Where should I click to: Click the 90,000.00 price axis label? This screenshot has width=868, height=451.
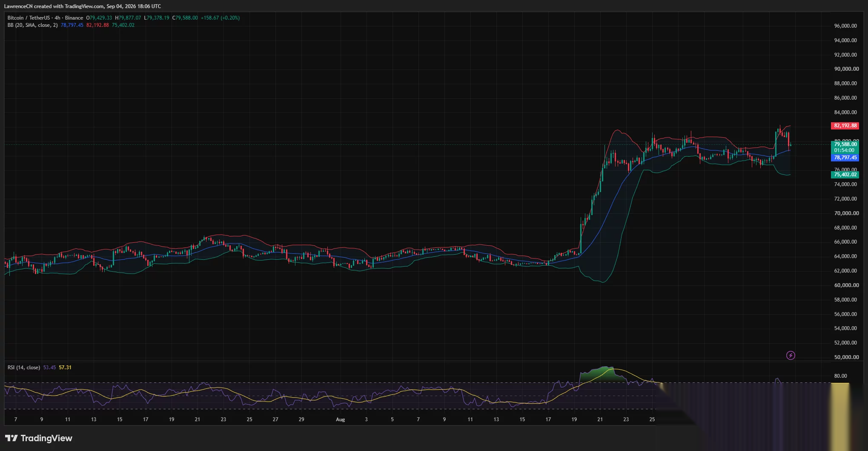coord(846,69)
